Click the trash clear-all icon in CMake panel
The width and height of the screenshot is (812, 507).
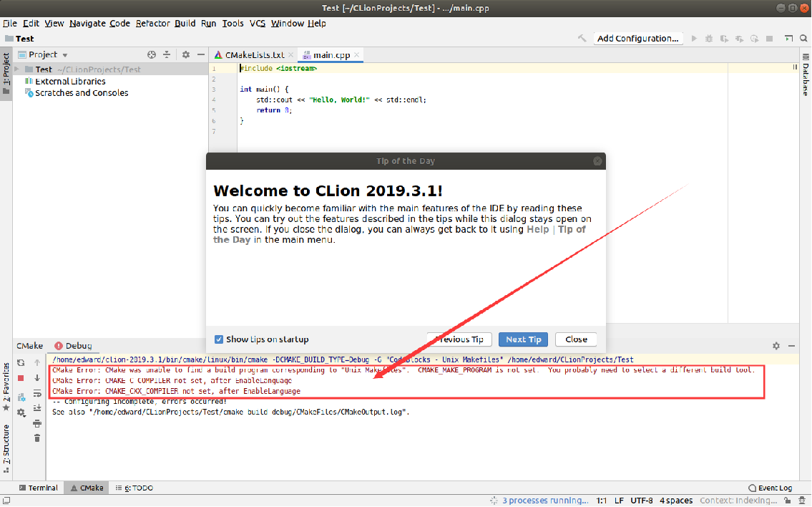click(36, 438)
